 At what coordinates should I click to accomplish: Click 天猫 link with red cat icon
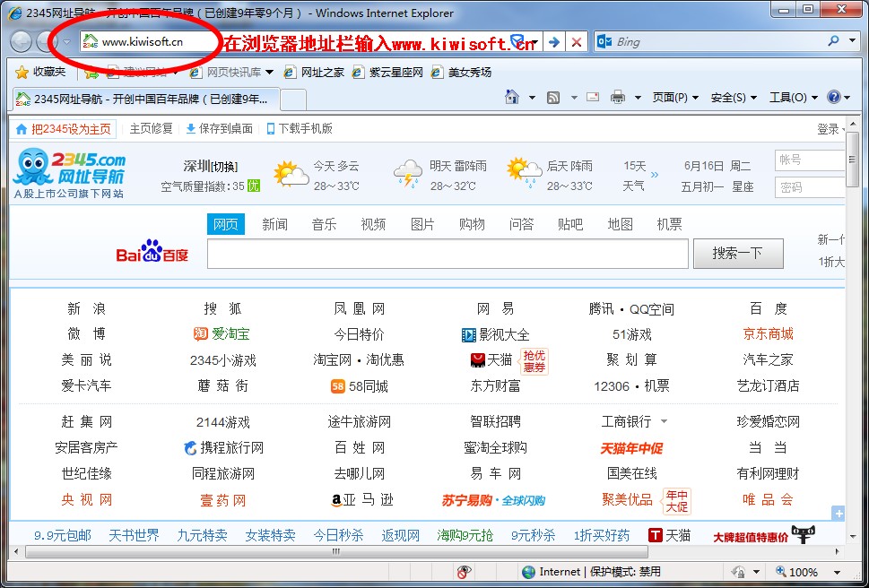(x=491, y=360)
